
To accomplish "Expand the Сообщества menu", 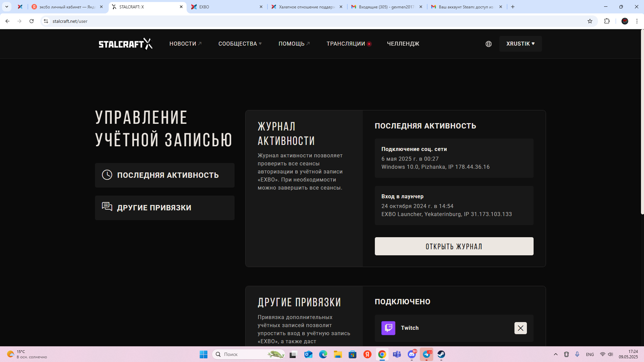I will click(x=240, y=44).
